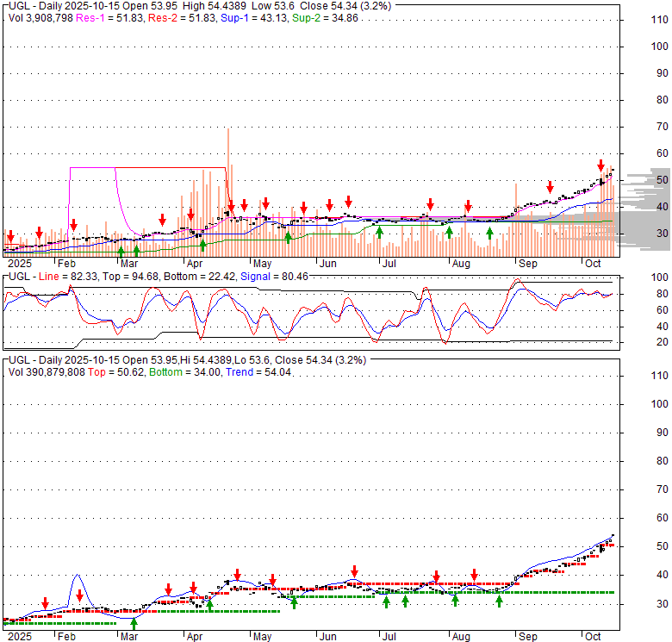Viewport: 672px width, 642px height.
Task: Click the green up arrow near July in top chart
Action: 379,233
